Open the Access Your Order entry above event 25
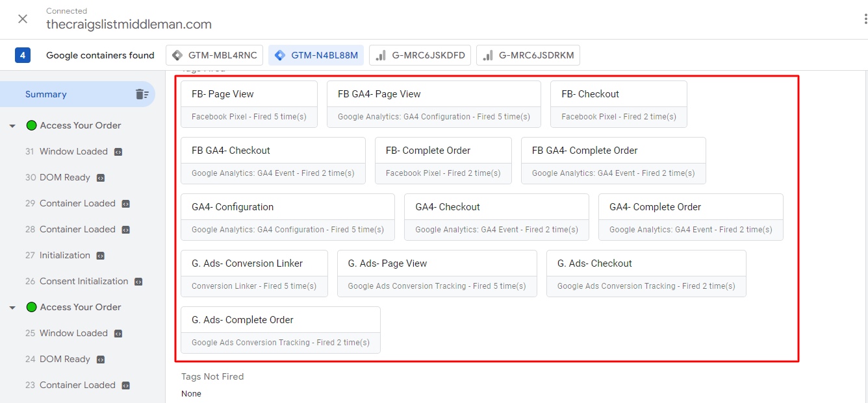The width and height of the screenshot is (868, 403). coord(81,307)
